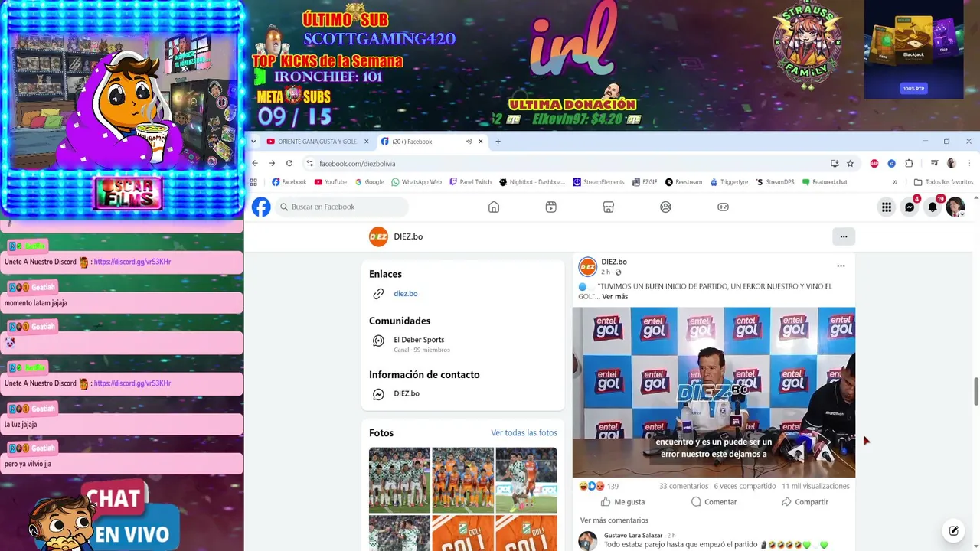
Task: Open the Facebook bookmark
Action: pos(289,182)
